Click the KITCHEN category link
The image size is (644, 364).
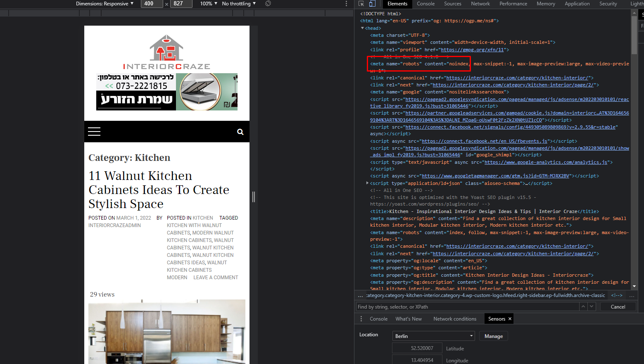(x=203, y=218)
